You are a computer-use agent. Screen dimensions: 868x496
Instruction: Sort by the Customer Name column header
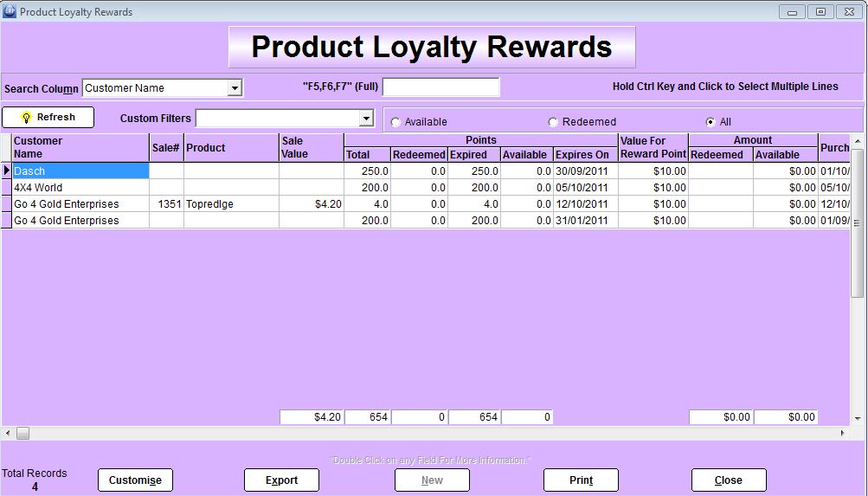(80, 147)
